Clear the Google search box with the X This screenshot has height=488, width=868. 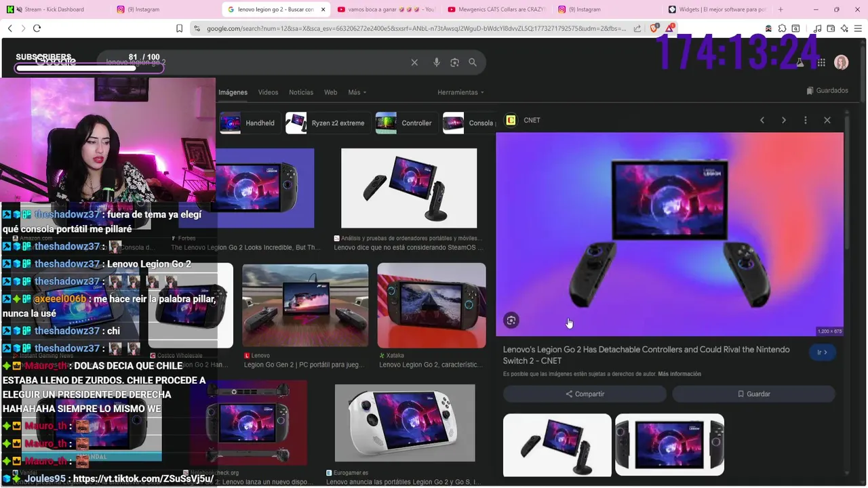414,62
